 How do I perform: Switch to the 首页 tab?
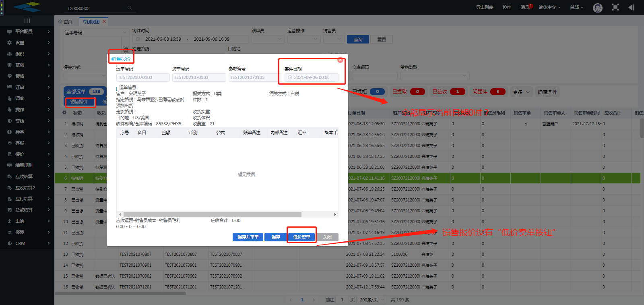coord(66,22)
